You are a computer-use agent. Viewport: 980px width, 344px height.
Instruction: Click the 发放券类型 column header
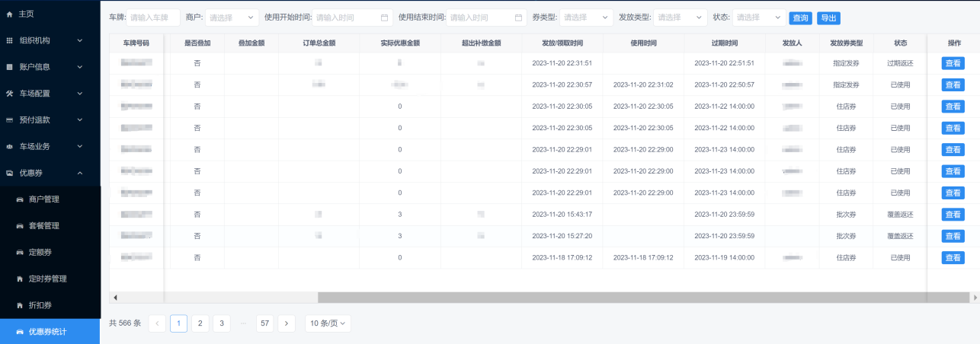coord(847,43)
